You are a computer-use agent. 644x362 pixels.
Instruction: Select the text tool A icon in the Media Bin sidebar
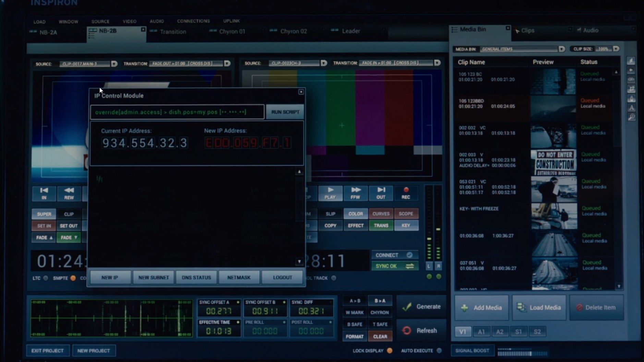coord(631,108)
